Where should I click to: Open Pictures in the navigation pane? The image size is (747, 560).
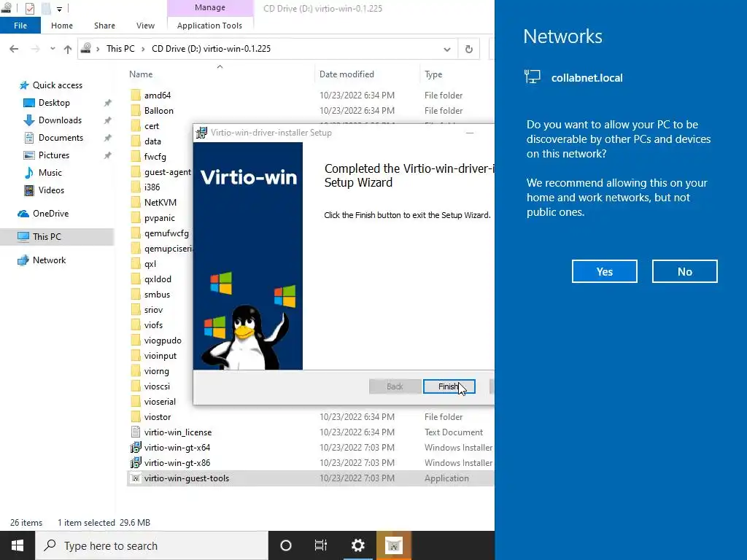(x=54, y=155)
